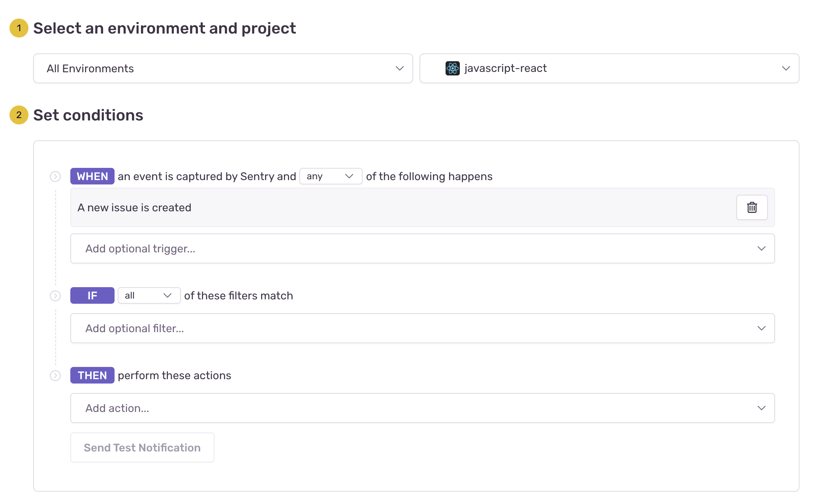Click the circle arrow beside WHEN
The height and width of the screenshot is (504, 824).
click(x=55, y=177)
